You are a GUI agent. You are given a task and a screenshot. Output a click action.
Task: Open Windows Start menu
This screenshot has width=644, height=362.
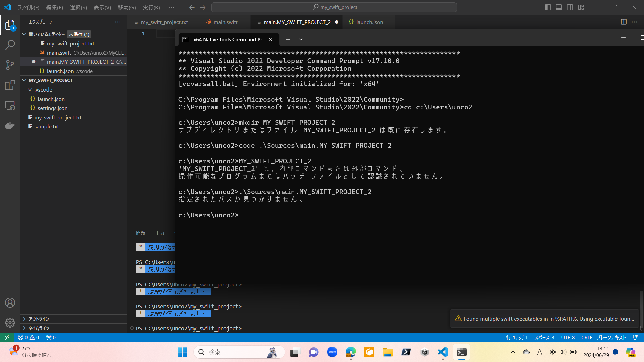pos(182,352)
